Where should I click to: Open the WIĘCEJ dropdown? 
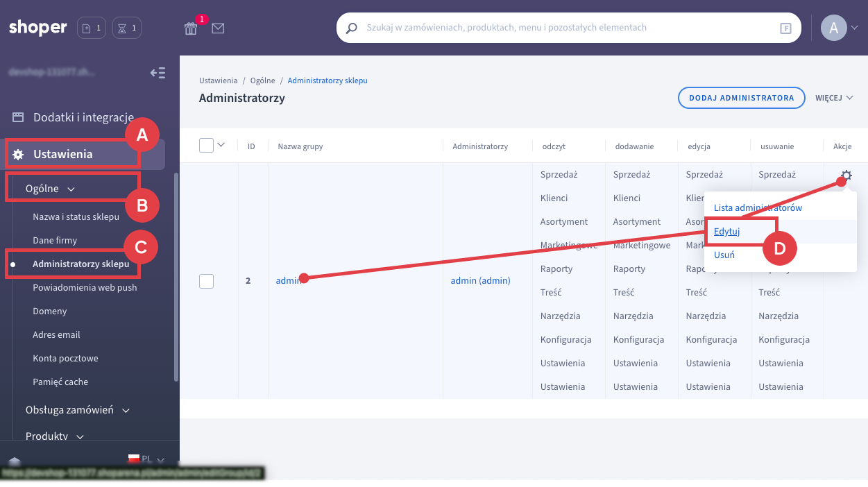coord(834,98)
